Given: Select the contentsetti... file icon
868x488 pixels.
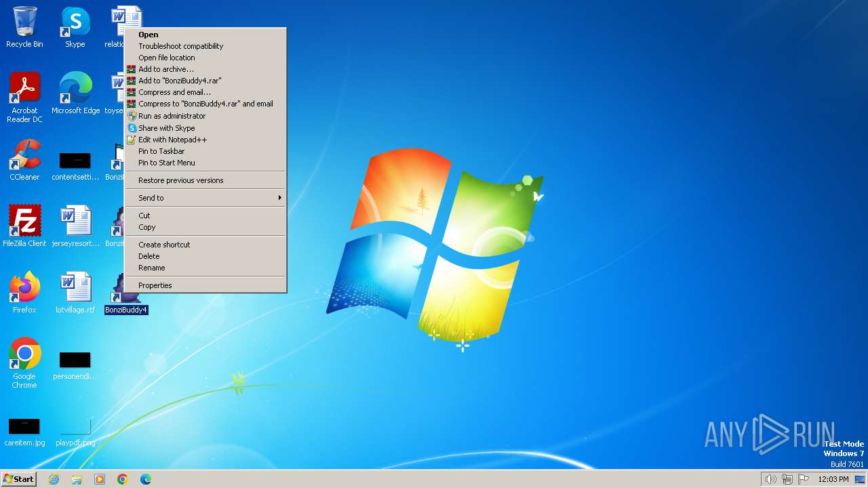Looking at the screenshot, I should coord(75,165).
